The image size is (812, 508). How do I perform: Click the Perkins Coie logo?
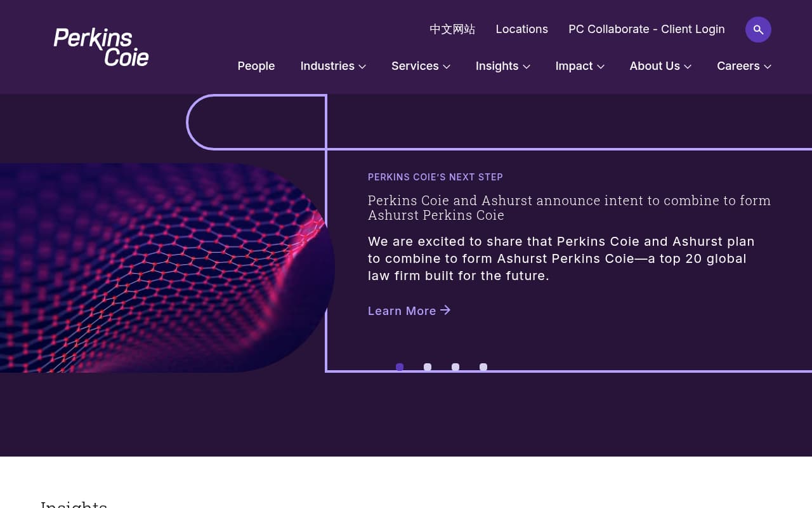101,46
